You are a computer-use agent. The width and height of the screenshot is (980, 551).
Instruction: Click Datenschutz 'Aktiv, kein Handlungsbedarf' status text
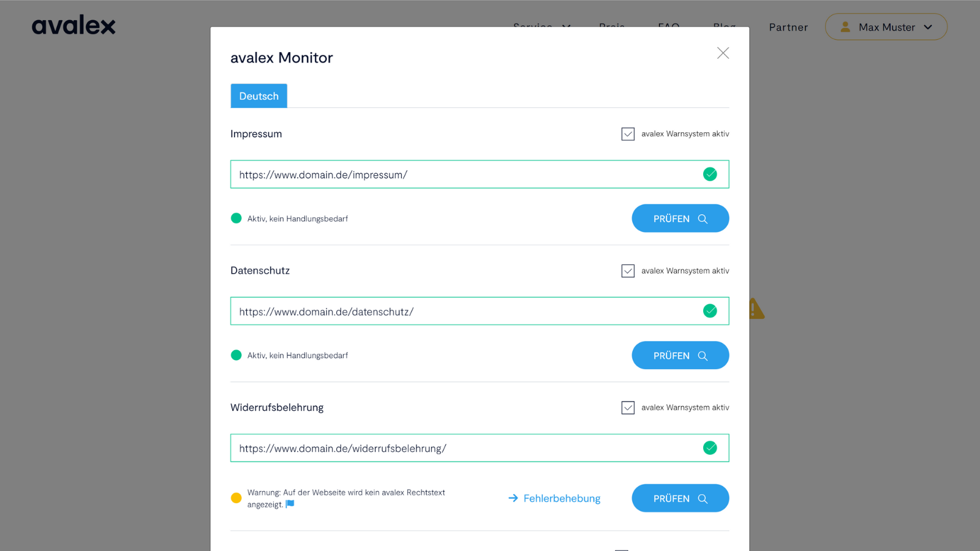(x=298, y=356)
